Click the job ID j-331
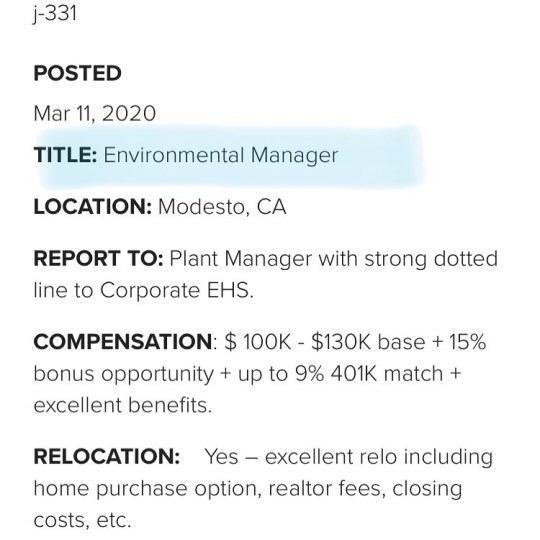540x540 pixels. point(55,14)
